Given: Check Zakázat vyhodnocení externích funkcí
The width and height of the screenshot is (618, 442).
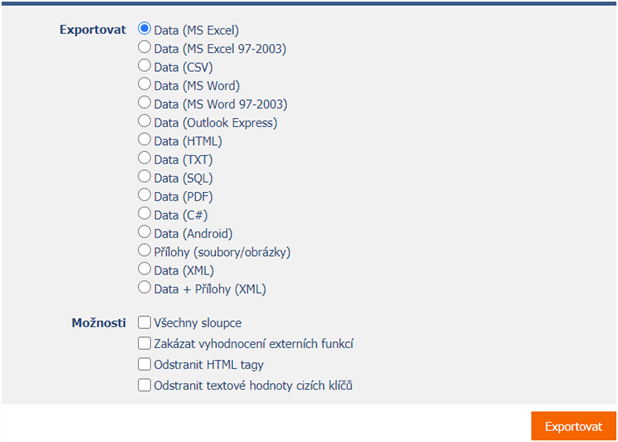Looking at the screenshot, I should [144, 343].
